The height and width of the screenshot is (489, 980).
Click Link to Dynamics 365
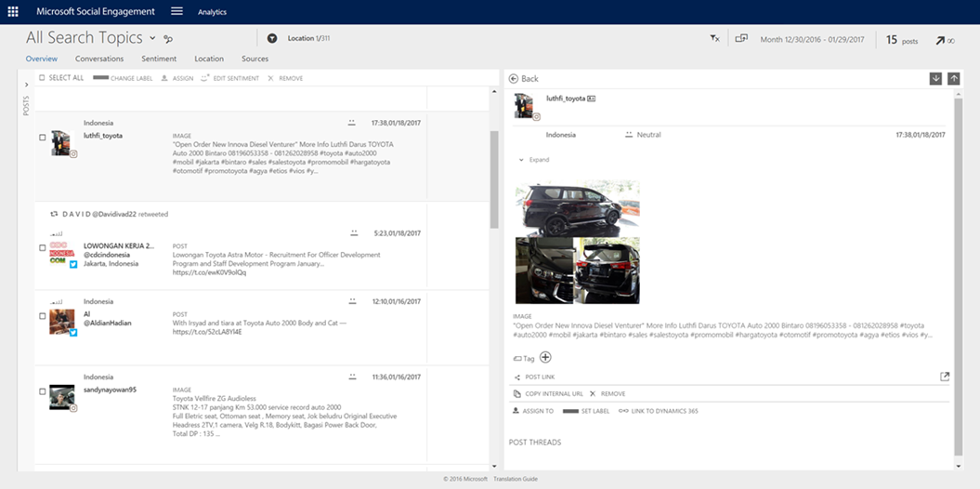pos(658,411)
